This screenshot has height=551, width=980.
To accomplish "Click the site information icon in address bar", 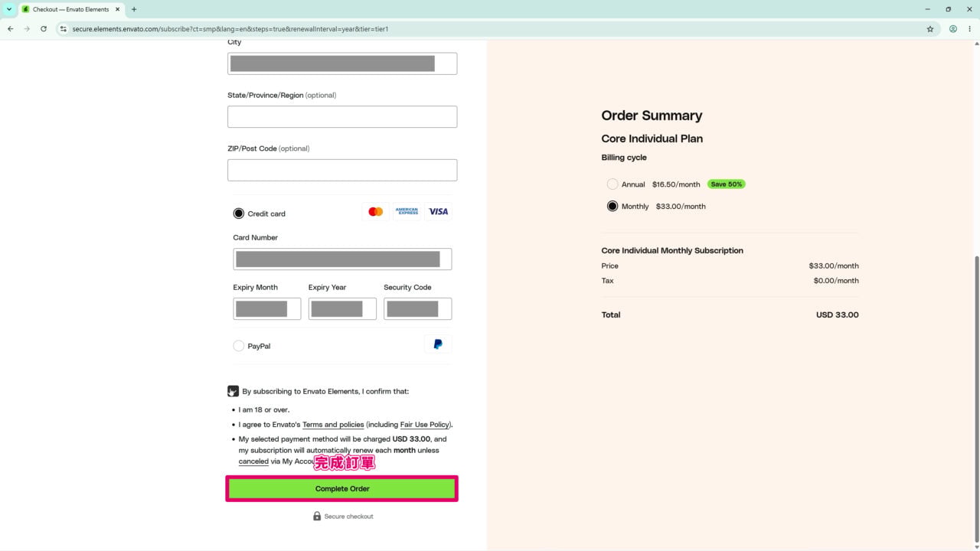I will 64,29.
